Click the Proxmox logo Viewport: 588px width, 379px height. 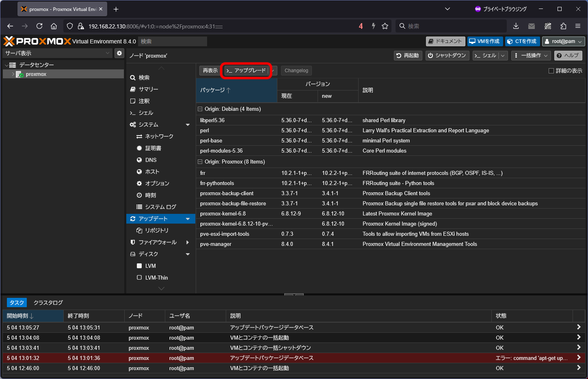tap(37, 41)
